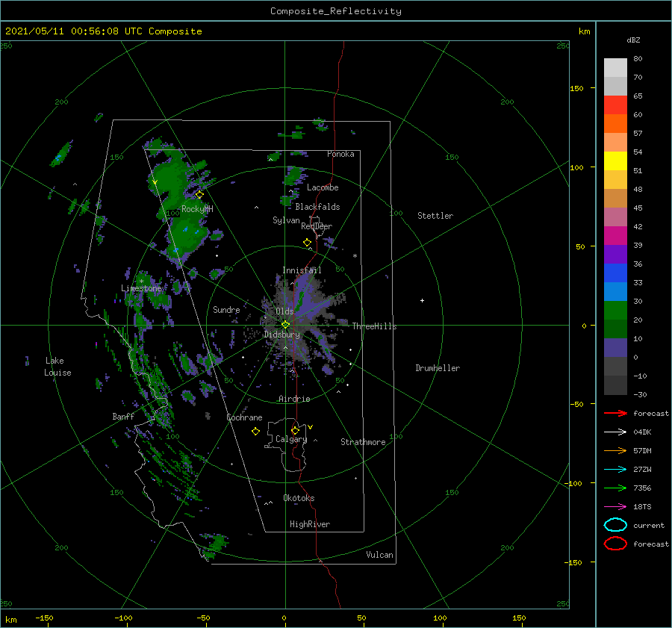The width and height of the screenshot is (672, 628).
Task: Click the Limestone label
Action: [141, 288]
